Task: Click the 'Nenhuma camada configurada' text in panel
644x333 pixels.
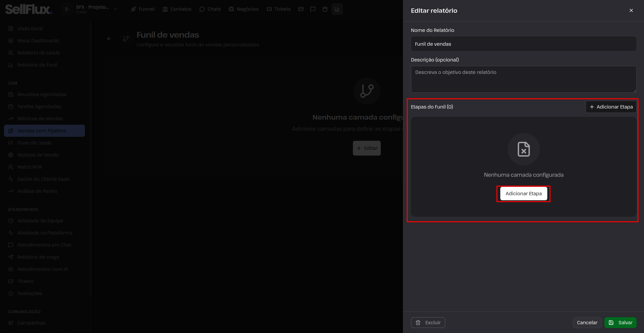Action: click(523, 175)
